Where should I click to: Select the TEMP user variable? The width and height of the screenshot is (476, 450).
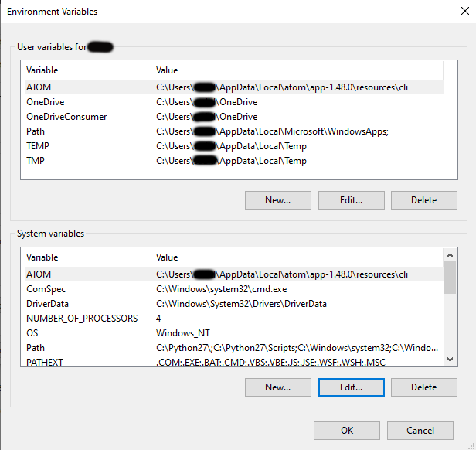coord(38,146)
